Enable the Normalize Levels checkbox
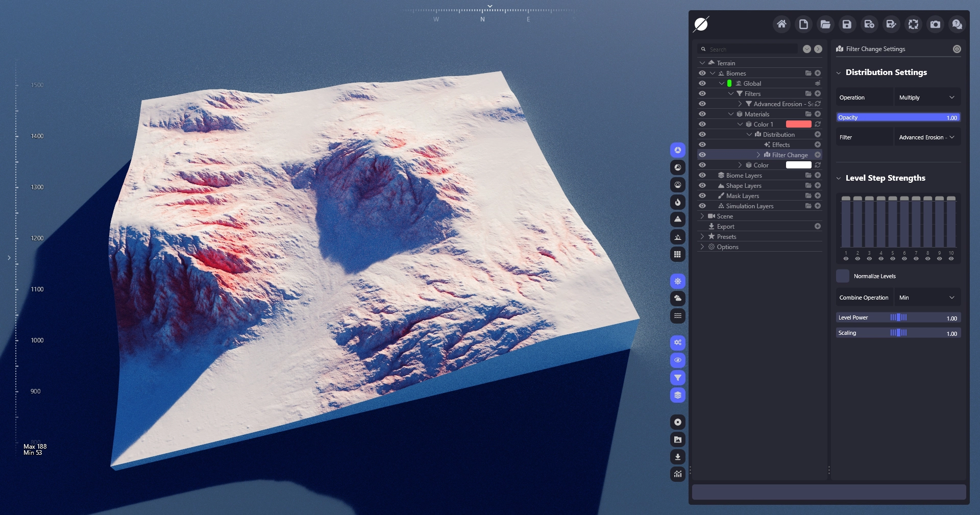 point(843,276)
